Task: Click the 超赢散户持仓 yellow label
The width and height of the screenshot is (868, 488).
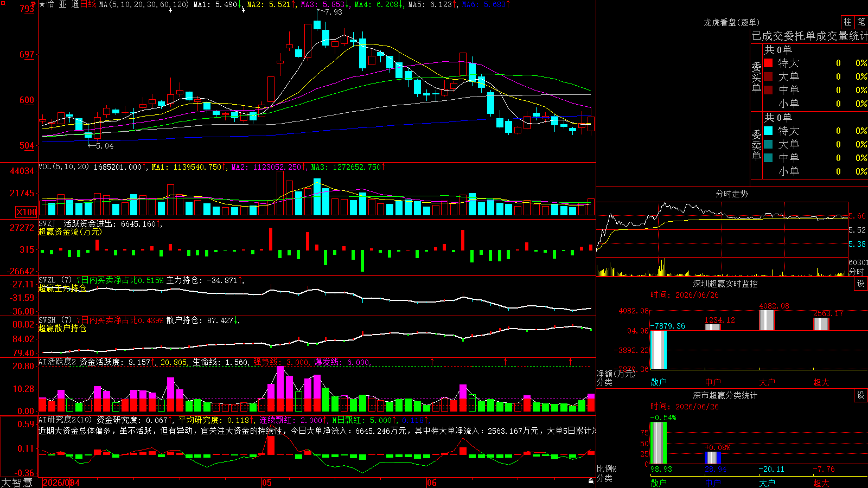Action: [62, 328]
